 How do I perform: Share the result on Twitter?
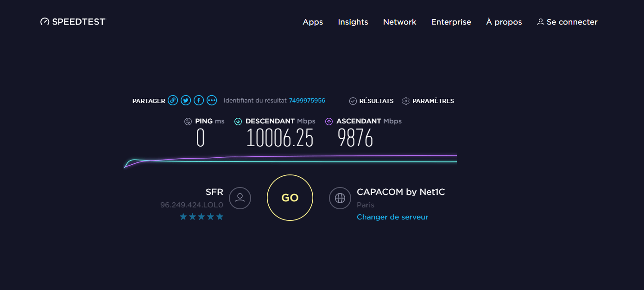[x=186, y=100]
